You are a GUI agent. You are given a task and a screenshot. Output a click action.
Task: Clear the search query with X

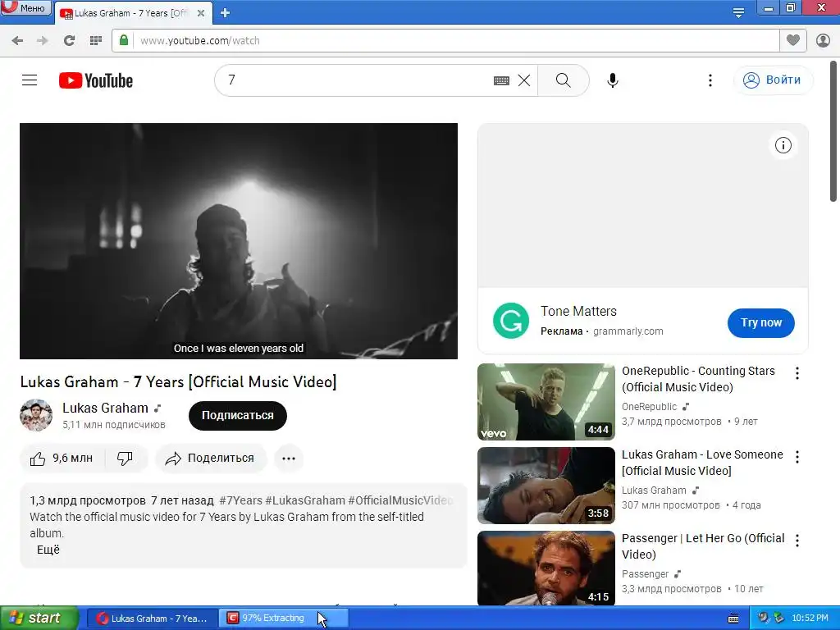coord(524,80)
